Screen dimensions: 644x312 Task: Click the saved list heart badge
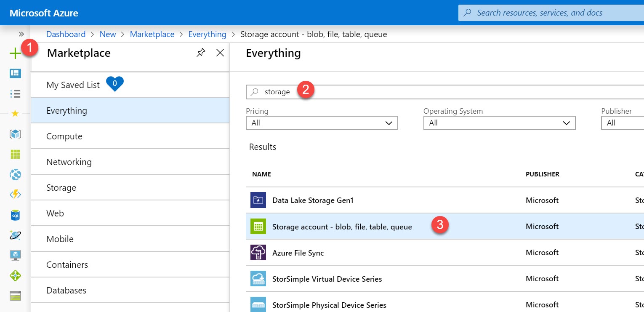pos(114,84)
